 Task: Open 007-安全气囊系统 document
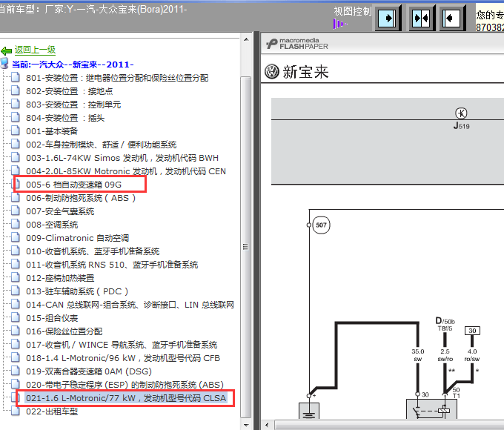click(x=60, y=211)
